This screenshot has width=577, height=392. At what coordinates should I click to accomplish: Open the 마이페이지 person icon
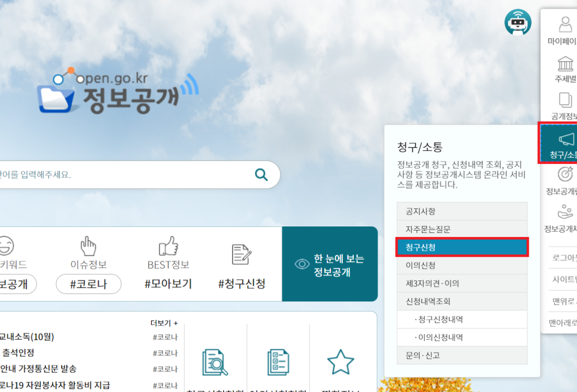565,25
